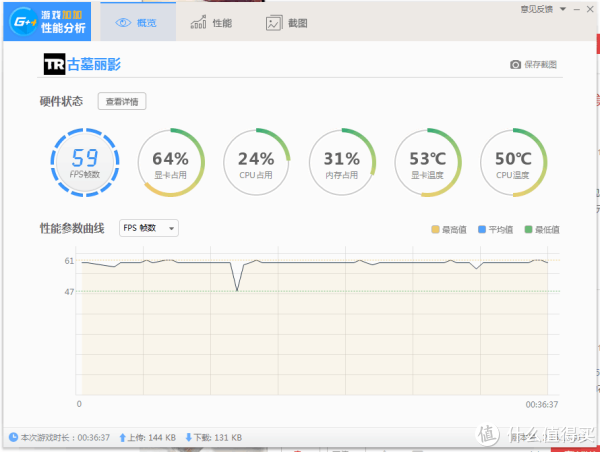600x452 pixels.
Task: Click the 古墓丽影 game title
Action: point(94,64)
